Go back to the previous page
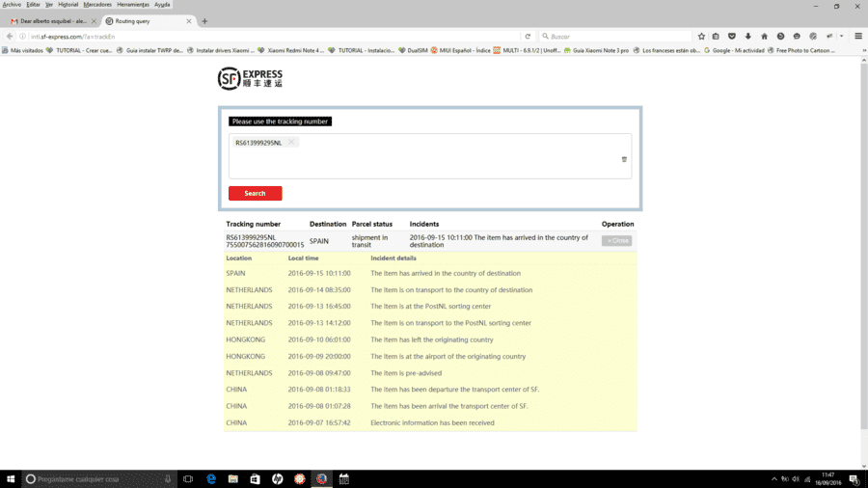Image resolution: width=868 pixels, height=488 pixels. pos(10,37)
